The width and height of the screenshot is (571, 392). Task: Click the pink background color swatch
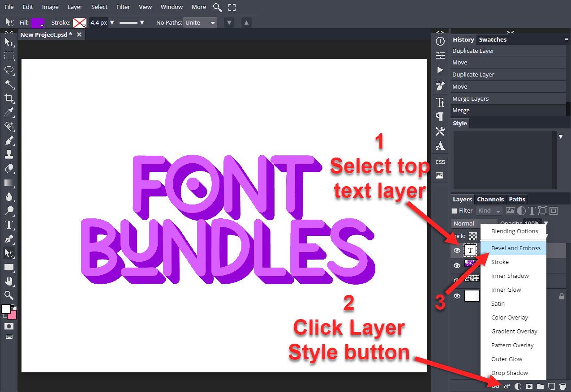tap(12, 315)
